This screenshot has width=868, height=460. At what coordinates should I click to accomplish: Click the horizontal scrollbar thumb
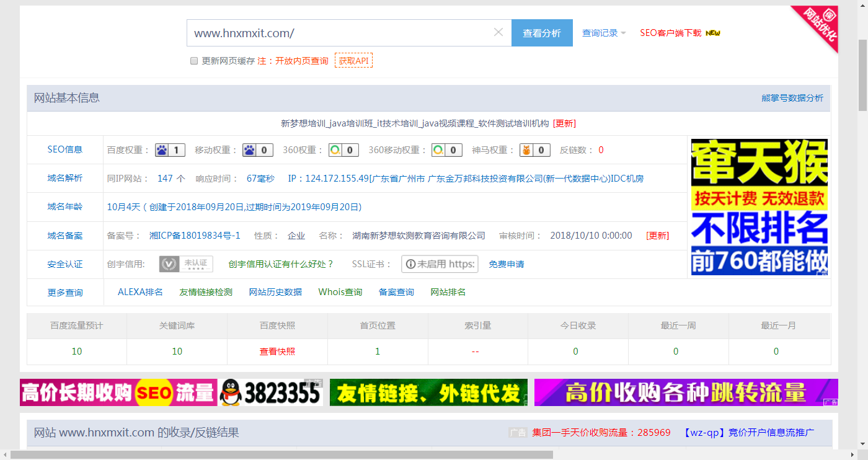click(x=281, y=455)
